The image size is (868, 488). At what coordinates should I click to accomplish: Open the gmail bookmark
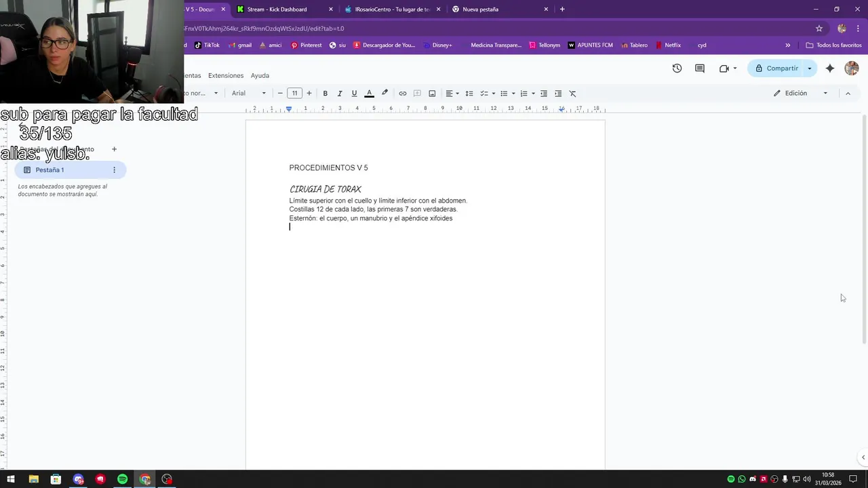pyautogui.click(x=239, y=45)
